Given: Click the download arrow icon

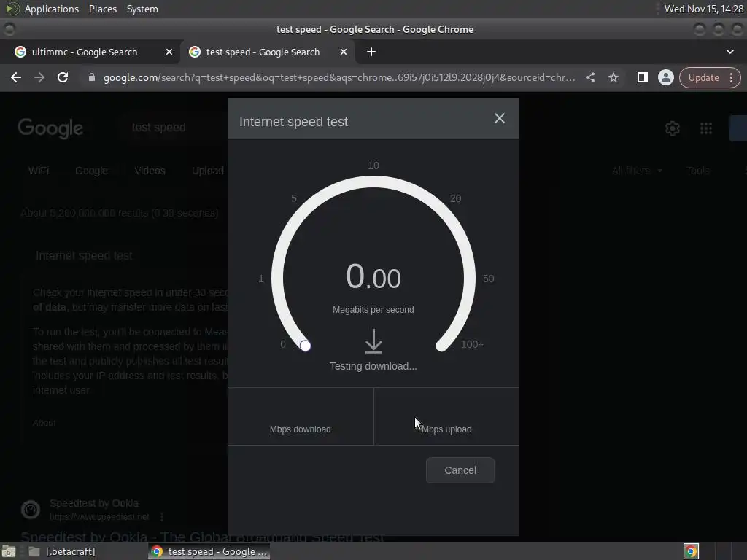Looking at the screenshot, I should point(373,341).
